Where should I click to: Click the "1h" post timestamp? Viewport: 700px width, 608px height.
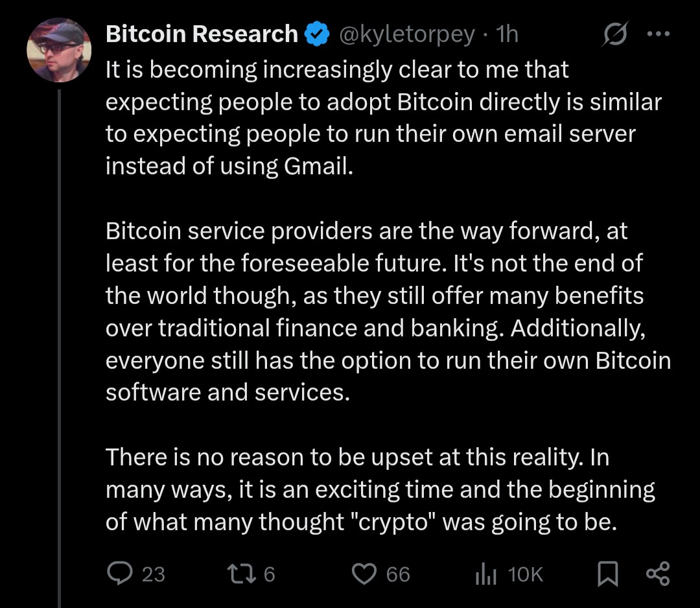tap(507, 34)
